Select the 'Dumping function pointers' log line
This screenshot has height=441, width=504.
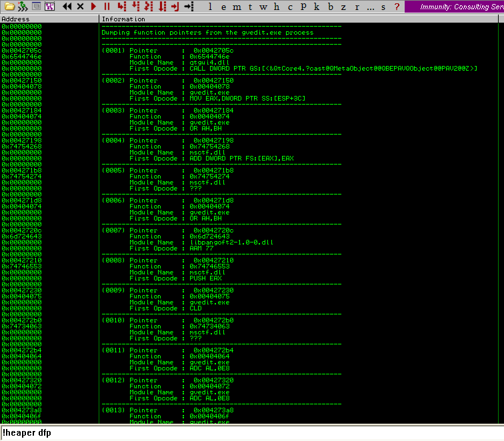pyautogui.click(x=207, y=33)
